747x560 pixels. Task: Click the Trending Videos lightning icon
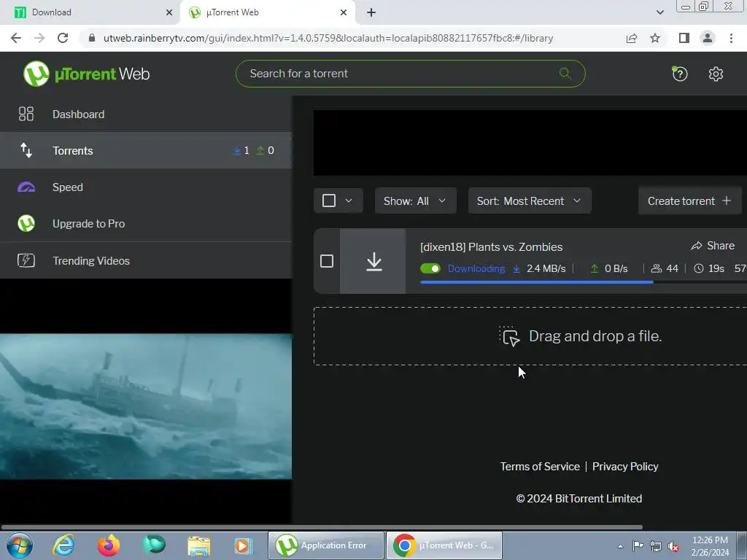click(x=26, y=260)
